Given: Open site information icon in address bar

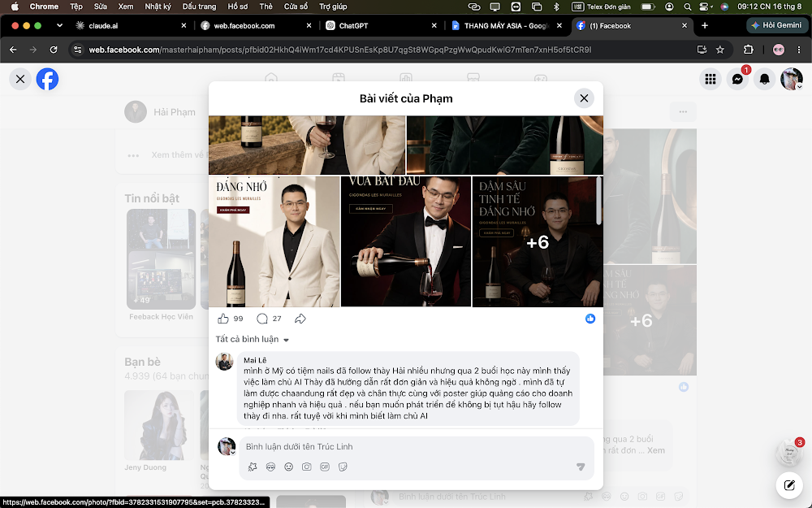Looking at the screenshot, I should click(x=78, y=50).
